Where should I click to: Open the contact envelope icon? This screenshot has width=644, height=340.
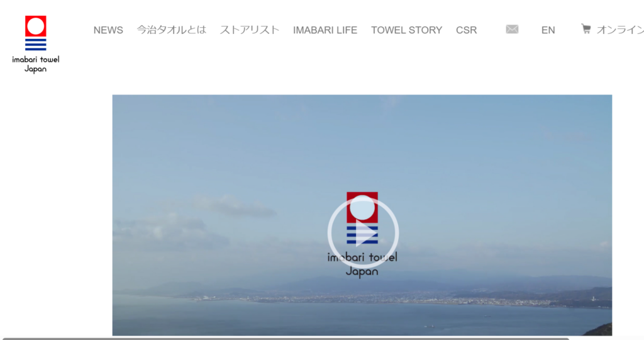coord(512,30)
